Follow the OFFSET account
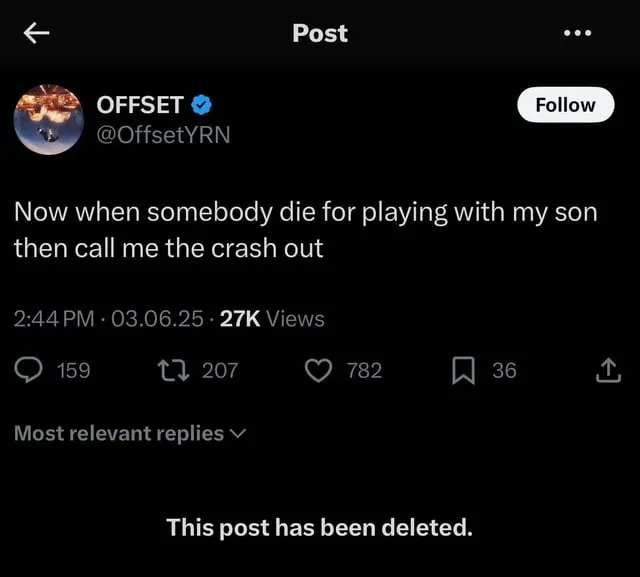Viewport: 640px width, 577px height. [565, 105]
